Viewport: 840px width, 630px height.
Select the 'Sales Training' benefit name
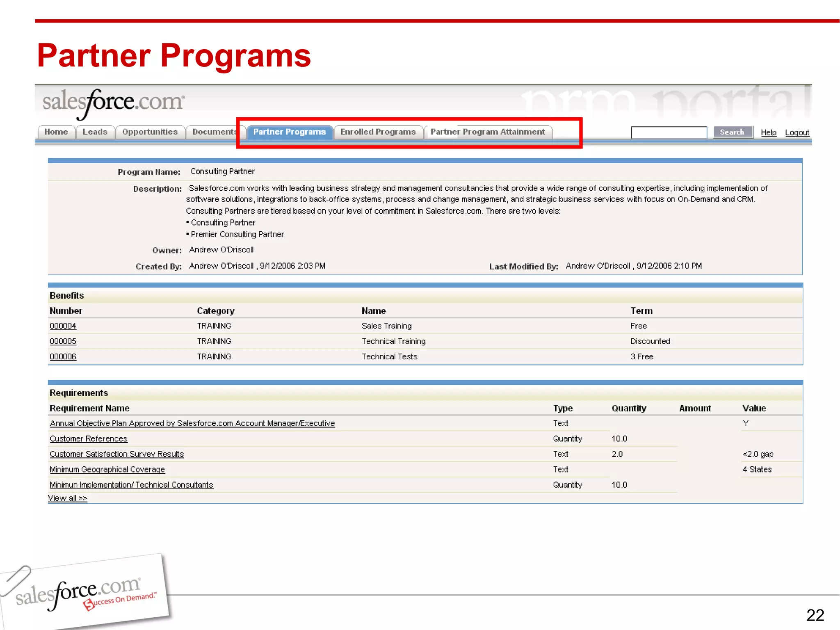387,326
